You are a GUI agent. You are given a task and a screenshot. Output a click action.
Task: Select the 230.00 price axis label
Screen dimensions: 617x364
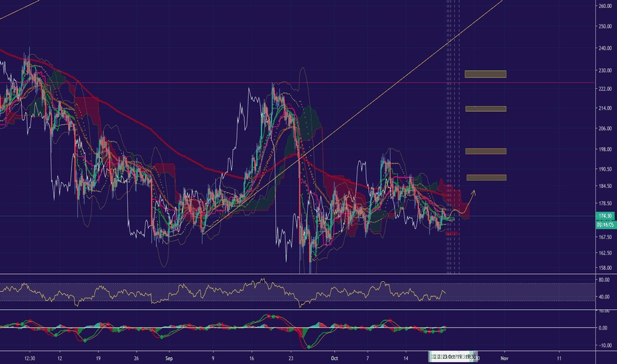[x=605, y=70]
